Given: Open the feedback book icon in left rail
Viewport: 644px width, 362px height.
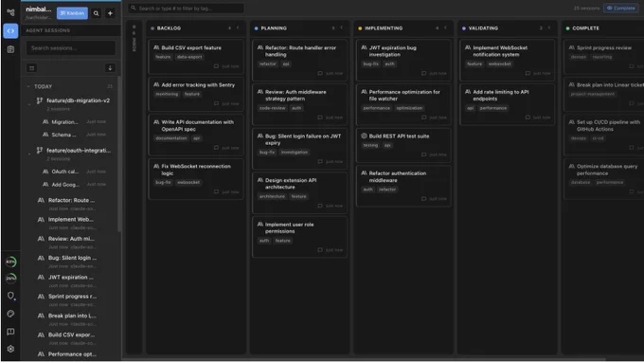Looking at the screenshot, I should pos(10,332).
